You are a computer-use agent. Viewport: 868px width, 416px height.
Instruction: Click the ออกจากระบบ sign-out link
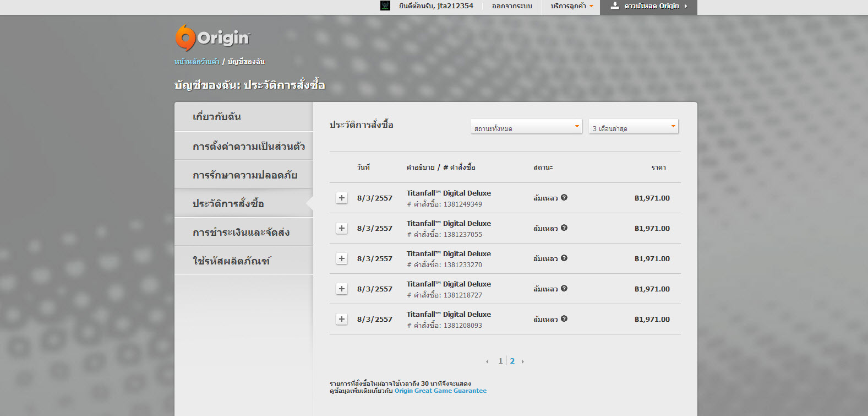tap(512, 6)
